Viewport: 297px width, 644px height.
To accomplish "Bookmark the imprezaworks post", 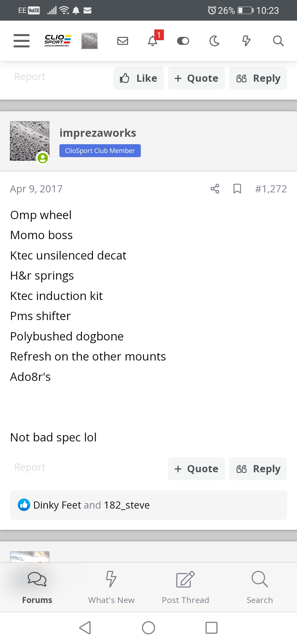I will coord(237,189).
